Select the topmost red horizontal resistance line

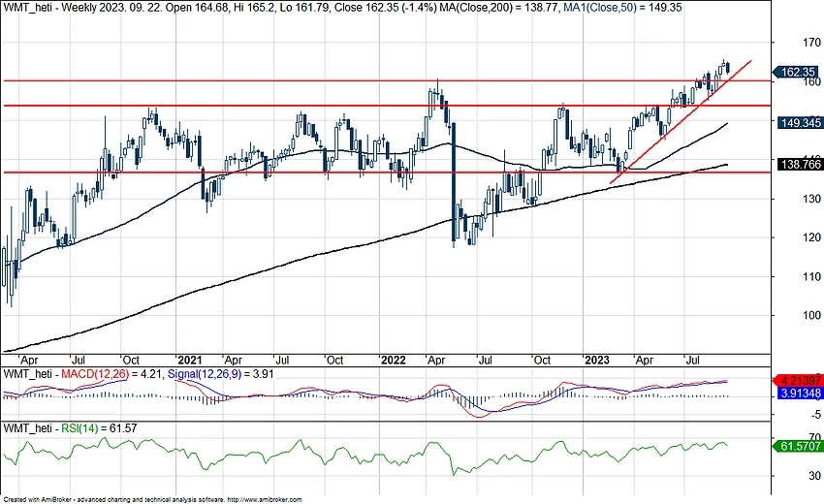pyautogui.click(x=386, y=81)
